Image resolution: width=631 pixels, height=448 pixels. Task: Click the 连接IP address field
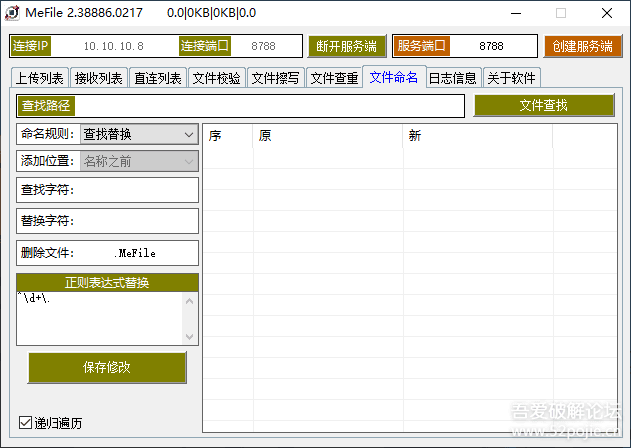114,46
